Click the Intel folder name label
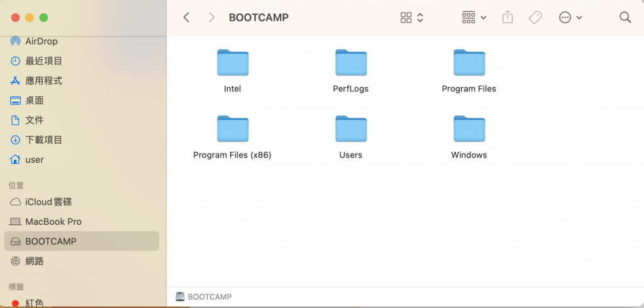The width and height of the screenshot is (644, 308). coord(233,89)
